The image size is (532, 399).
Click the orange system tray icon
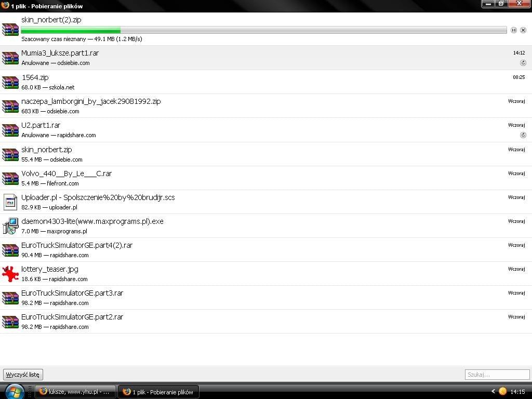click(x=502, y=392)
